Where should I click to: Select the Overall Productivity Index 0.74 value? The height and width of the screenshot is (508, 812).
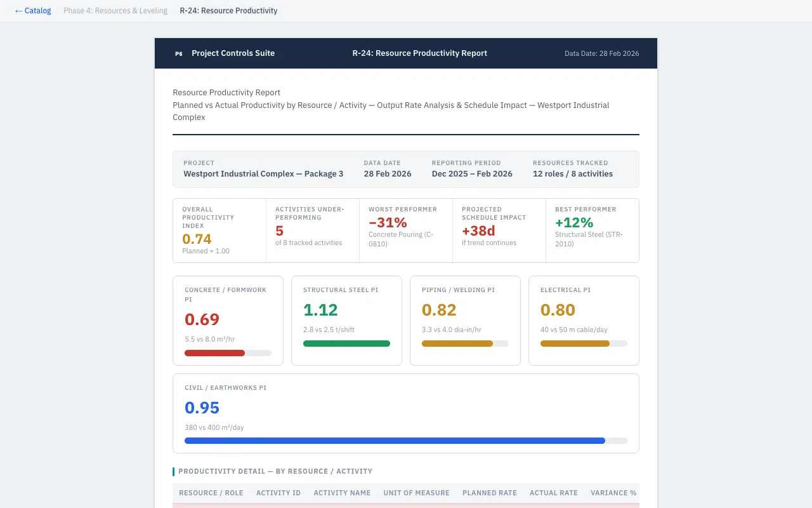click(x=197, y=239)
